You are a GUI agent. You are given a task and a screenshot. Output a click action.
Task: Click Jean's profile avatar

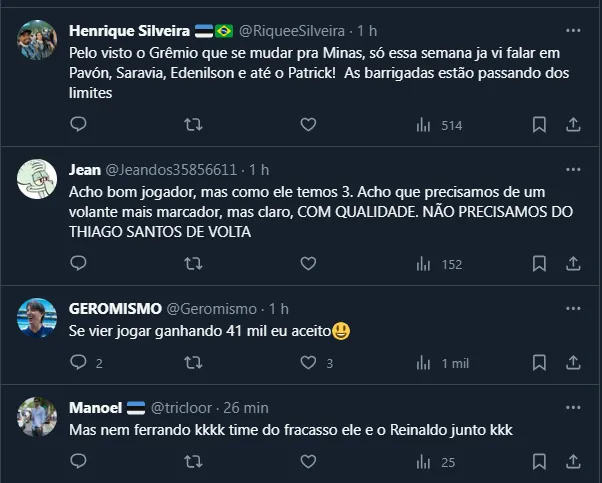click(37, 179)
